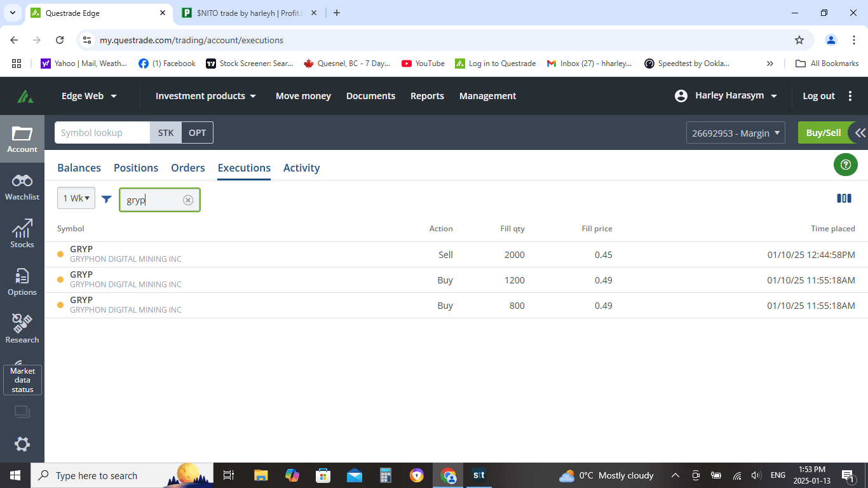The image size is (868, 488).
Task: Reload the browser page
Action: [60, 40]
